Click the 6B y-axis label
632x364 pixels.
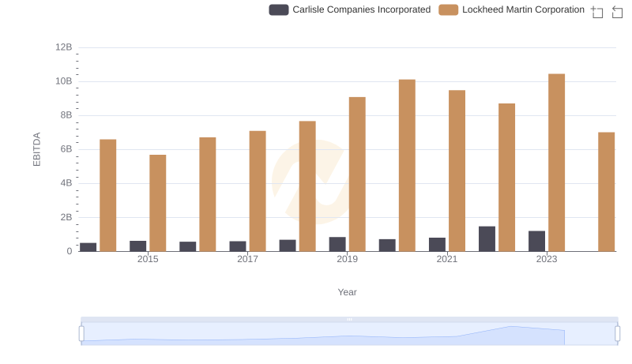tap(66, 149)
